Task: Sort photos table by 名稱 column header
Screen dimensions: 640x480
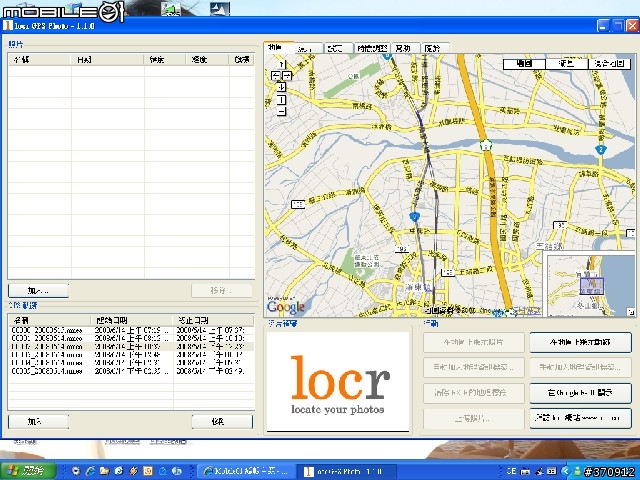Action: pyautogui.click(x=40, y=60)
